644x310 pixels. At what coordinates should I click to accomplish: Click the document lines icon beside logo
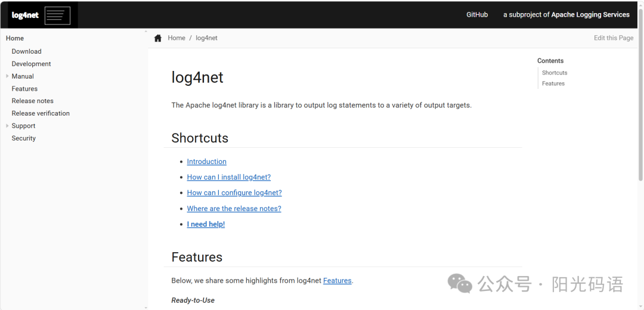pos(57,15)
